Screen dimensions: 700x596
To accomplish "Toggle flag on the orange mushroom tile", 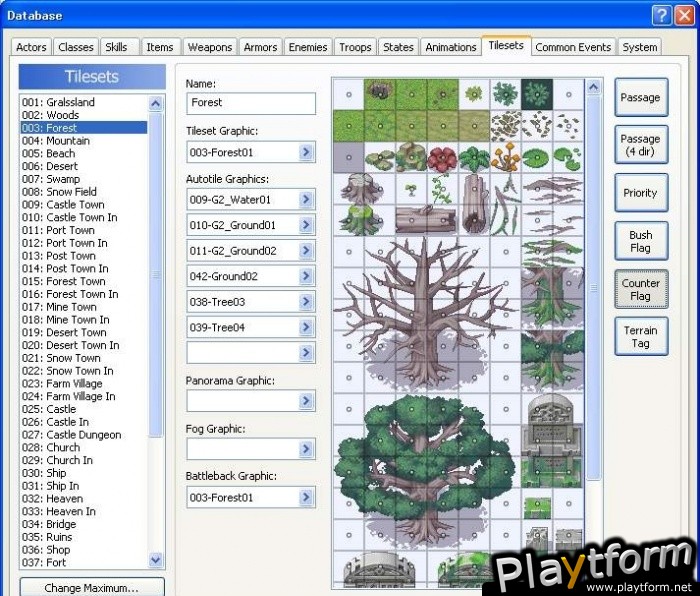I will tap(506, 158).
